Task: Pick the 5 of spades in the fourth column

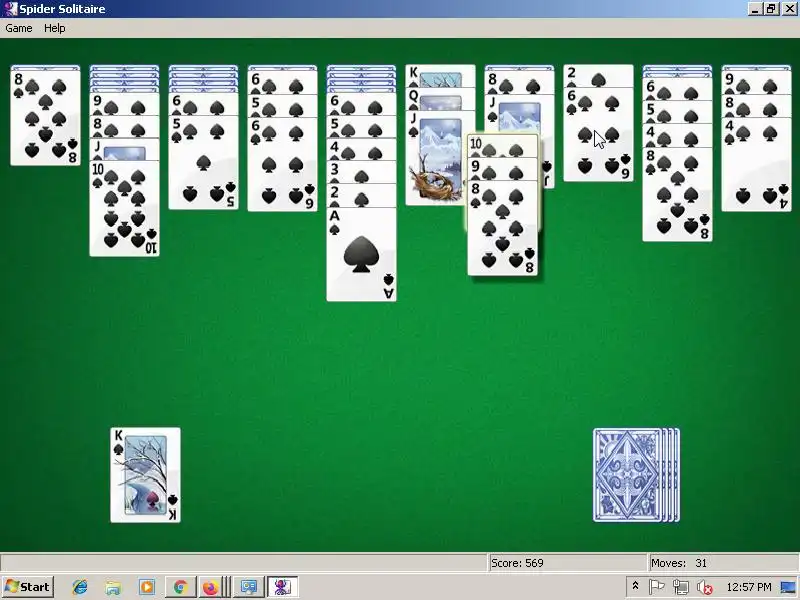Action: [x=283, y=105]
